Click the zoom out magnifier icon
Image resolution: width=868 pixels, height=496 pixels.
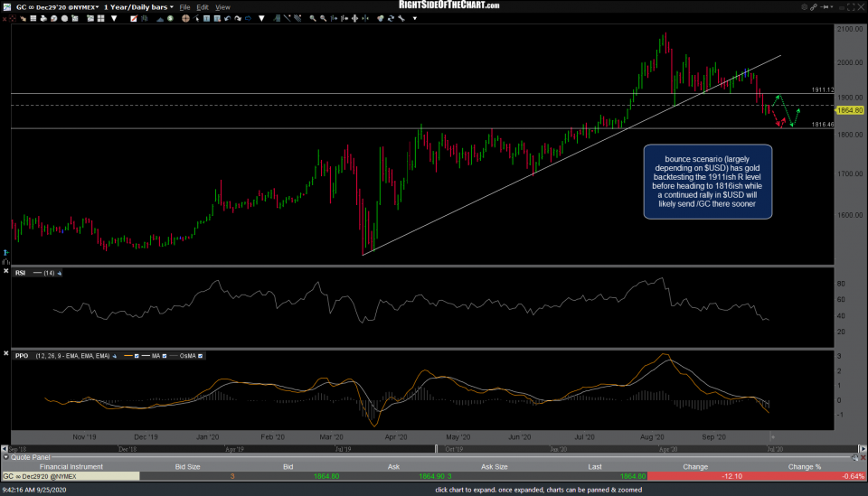324,18
